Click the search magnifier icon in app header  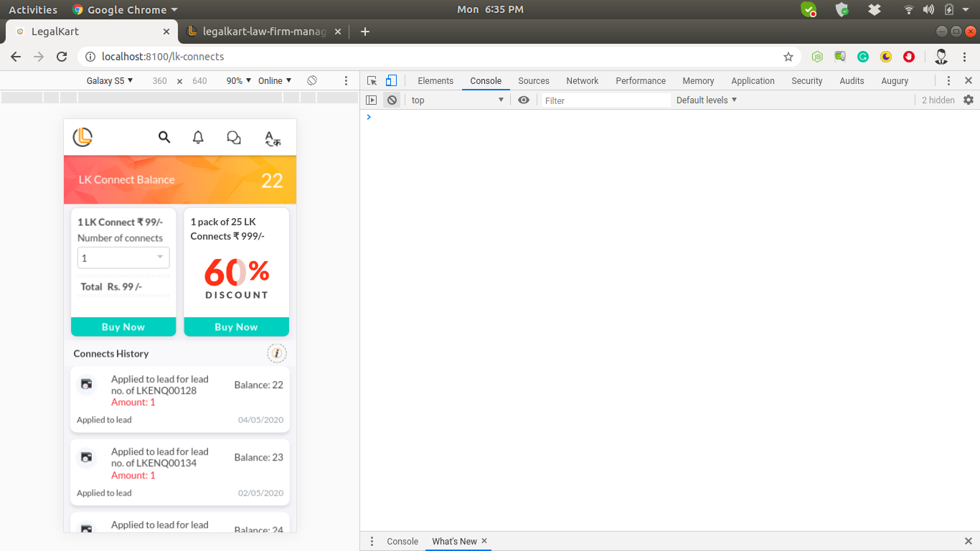[164, 137]
